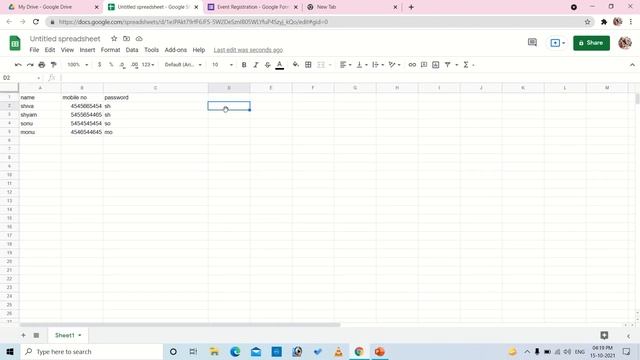Reload the page
The width and height of the screenshot is (640, 360).
(36, 22)
